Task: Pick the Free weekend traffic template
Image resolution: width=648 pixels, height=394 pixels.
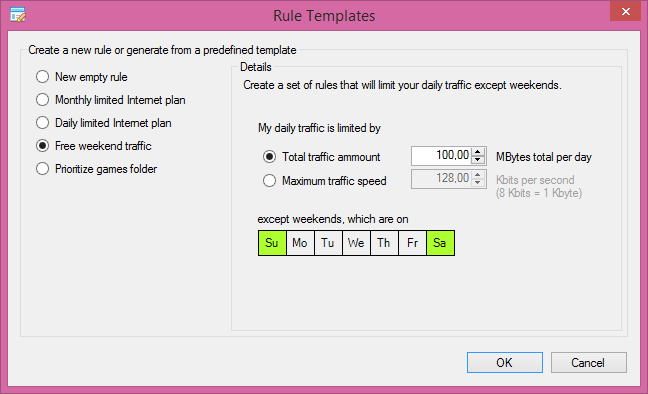Action: click(93, 146)
